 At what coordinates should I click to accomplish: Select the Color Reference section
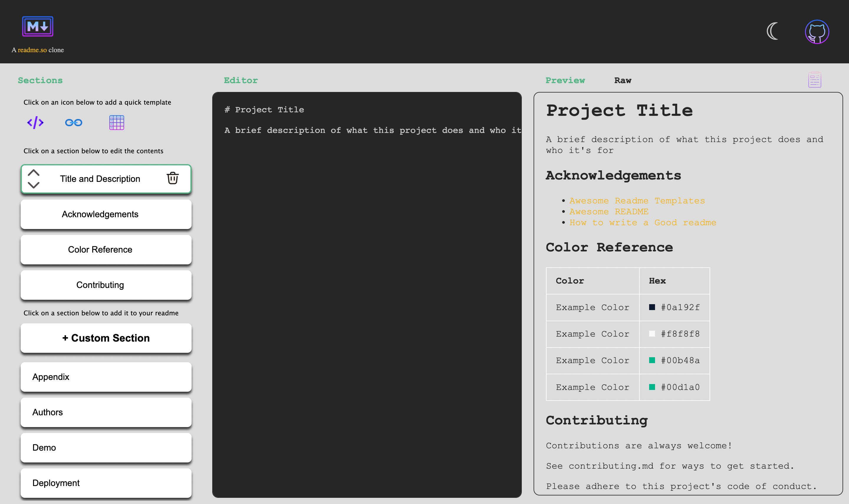(x=106, y=250)
